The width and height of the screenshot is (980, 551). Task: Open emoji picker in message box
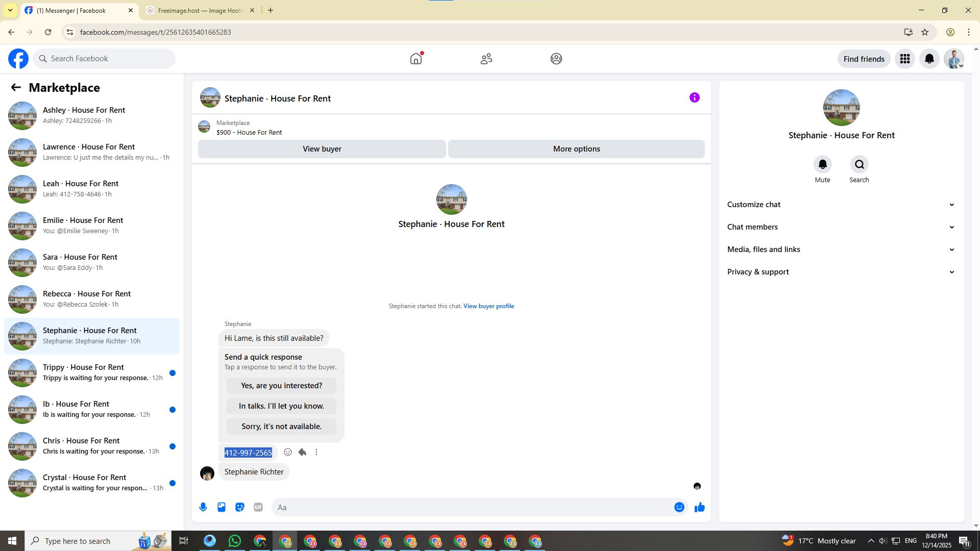pos(679,507)
